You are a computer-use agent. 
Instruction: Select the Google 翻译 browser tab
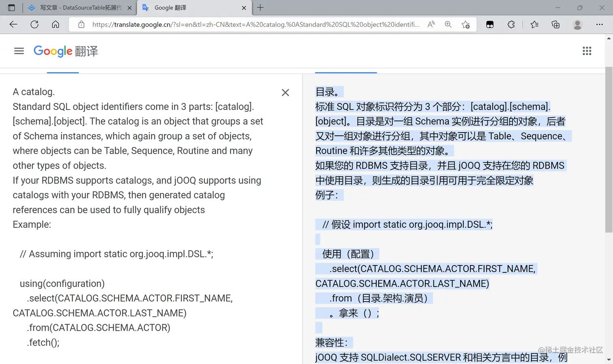[x=194, y=8]
